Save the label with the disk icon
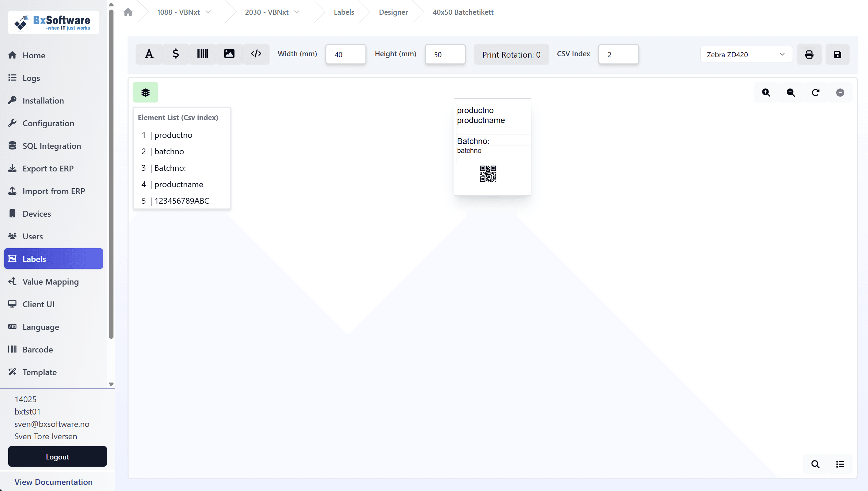Screen dimensions: 868x491 (x=837, y=55)
